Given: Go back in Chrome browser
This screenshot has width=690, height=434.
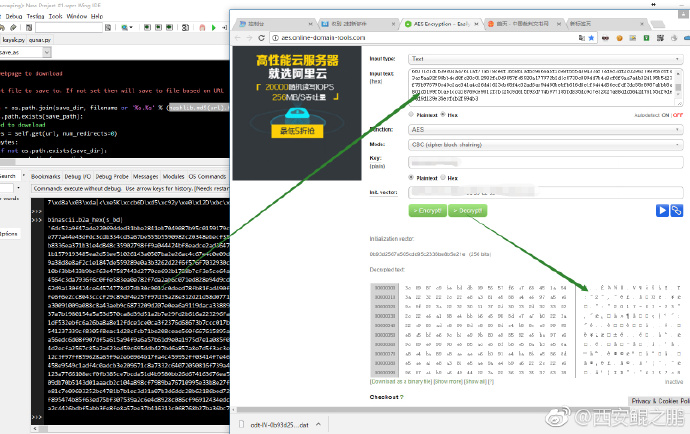Looking at the screenshot, I should 238,38.
